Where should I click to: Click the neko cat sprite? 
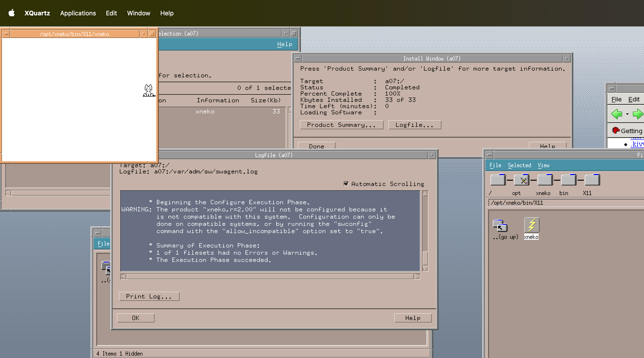click(x=149, y=90)
